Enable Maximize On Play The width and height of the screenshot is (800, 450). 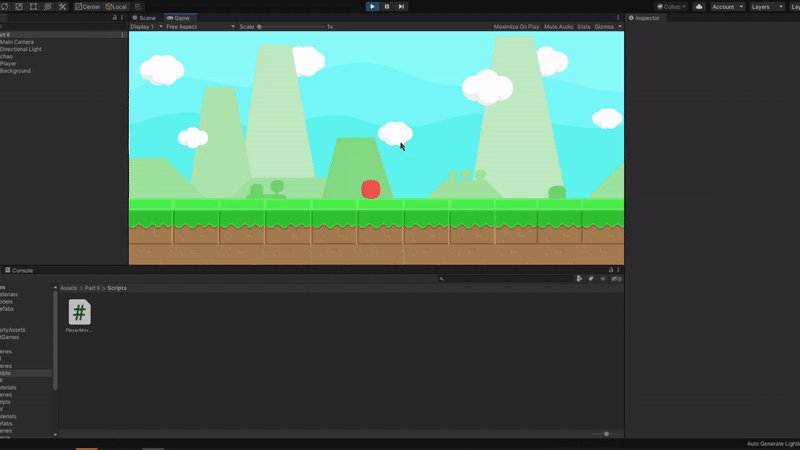click(x=516, y=27)
